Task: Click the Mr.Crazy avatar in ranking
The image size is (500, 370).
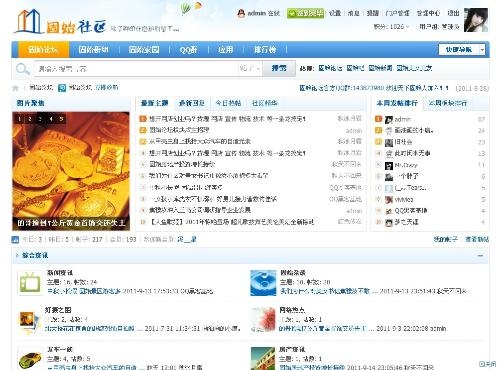Action: coord(389,166)
